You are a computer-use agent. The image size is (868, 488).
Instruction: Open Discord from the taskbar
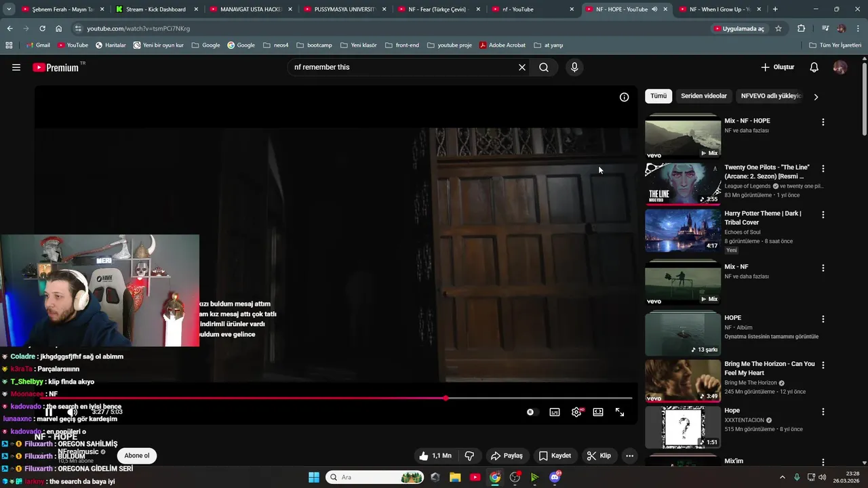[x=555, y=477]
